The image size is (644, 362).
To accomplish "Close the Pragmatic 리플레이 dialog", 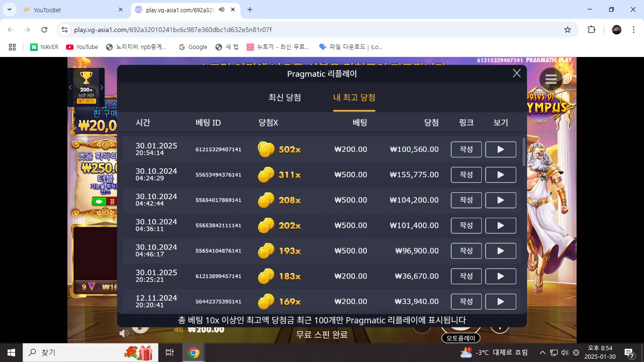I will coord(517,73).
